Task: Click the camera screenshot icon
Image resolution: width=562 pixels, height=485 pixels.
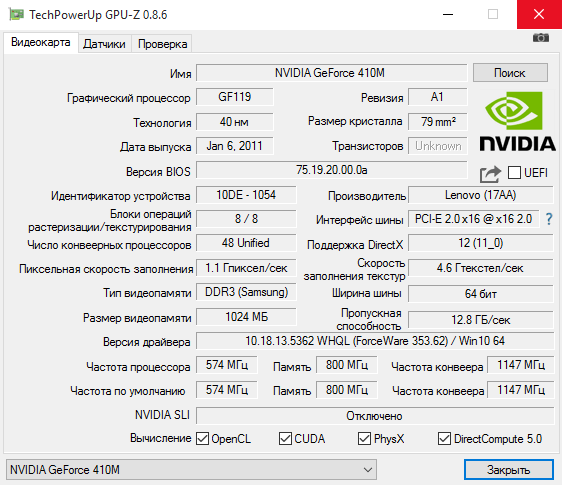Action: pyautogui.click(x=540, y=37)
